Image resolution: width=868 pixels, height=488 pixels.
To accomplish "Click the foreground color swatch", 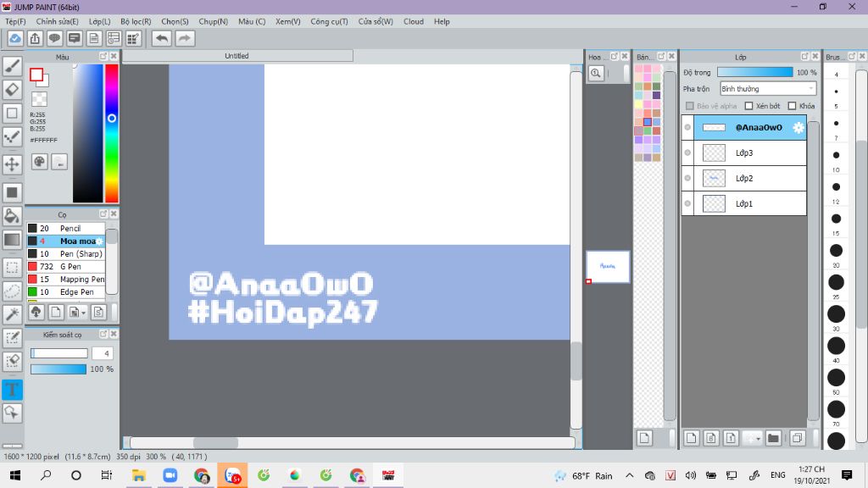I will point(36,75).
